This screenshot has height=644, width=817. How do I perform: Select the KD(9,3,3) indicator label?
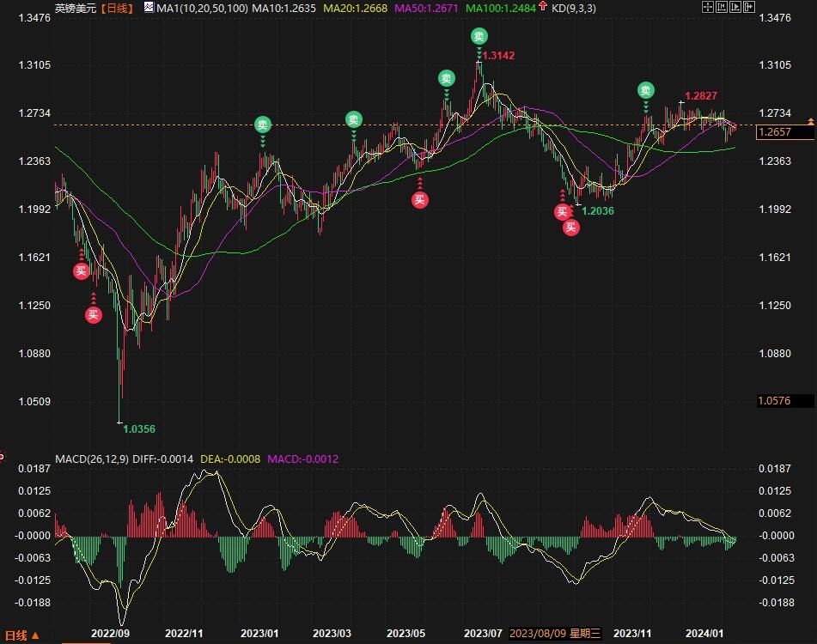click(576, 8)
